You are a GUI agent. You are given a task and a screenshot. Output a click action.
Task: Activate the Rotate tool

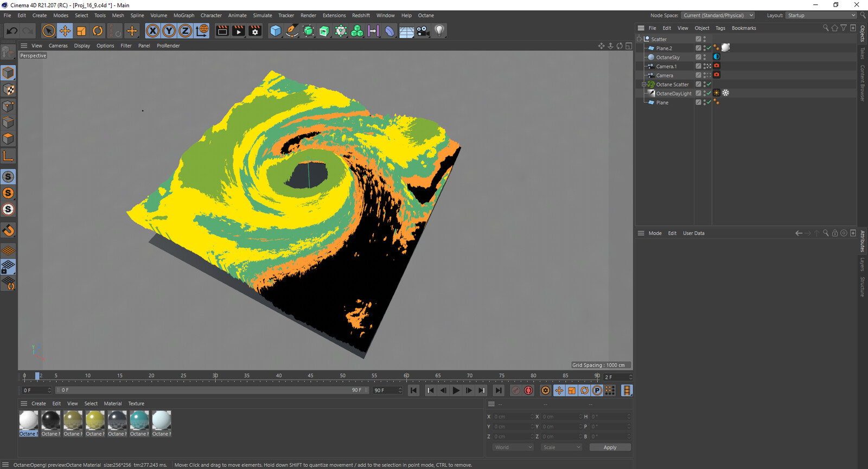(x=98, y=31)
